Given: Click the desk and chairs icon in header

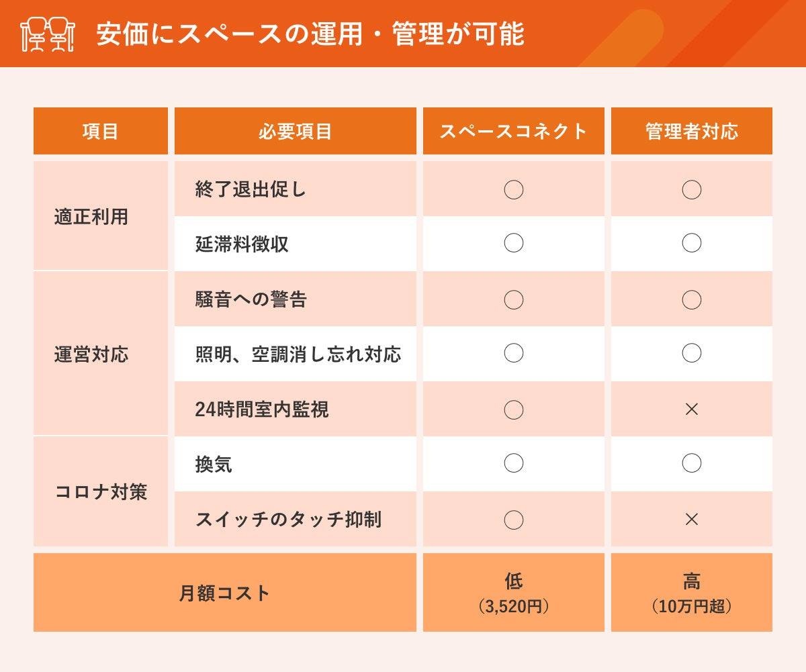Looking at the screenshot, I should pyautogui.click(x=47, y=34).
